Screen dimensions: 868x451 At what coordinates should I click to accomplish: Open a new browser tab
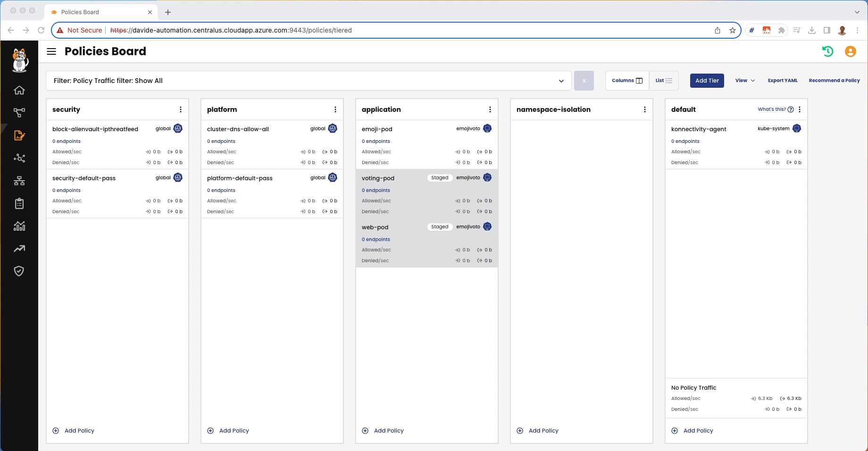point(168,12)
